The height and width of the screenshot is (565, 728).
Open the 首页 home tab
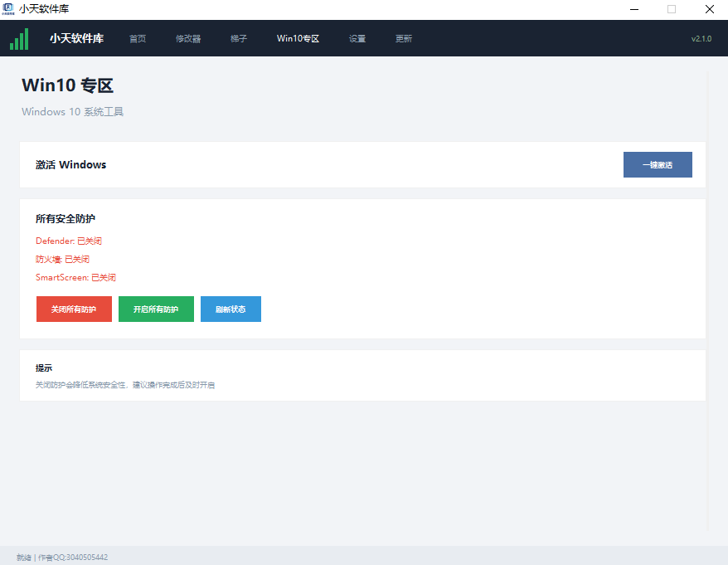coord(138,38)
